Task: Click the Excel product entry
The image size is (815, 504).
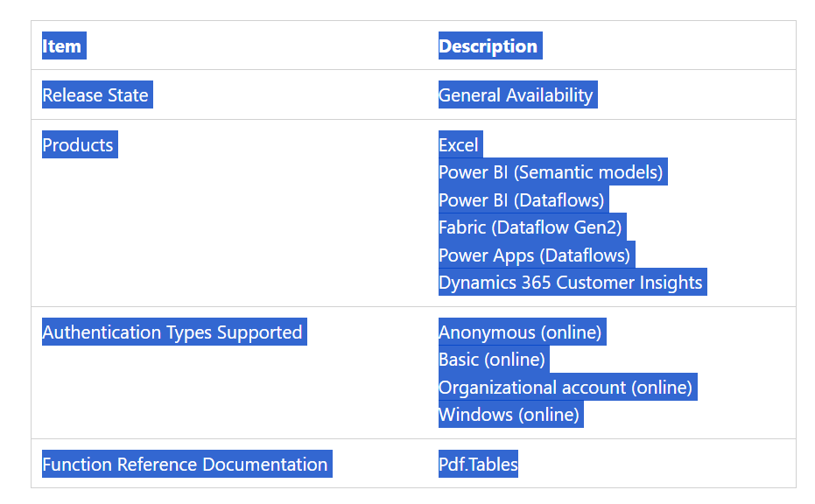Action: pyautogui.click(x=459, y=145)
